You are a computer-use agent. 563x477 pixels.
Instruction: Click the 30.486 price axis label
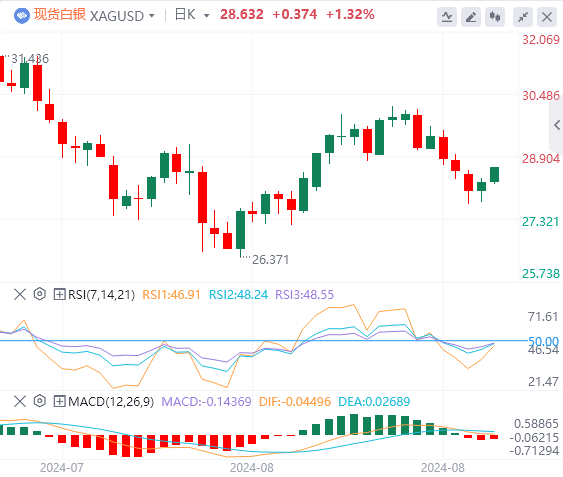point(541,96)
